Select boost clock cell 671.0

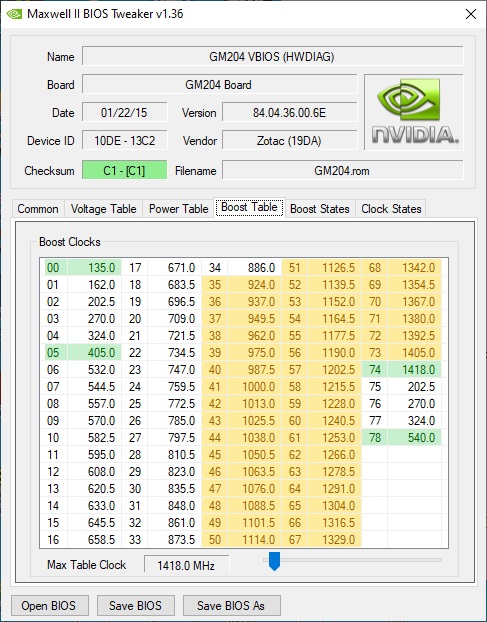174,268
